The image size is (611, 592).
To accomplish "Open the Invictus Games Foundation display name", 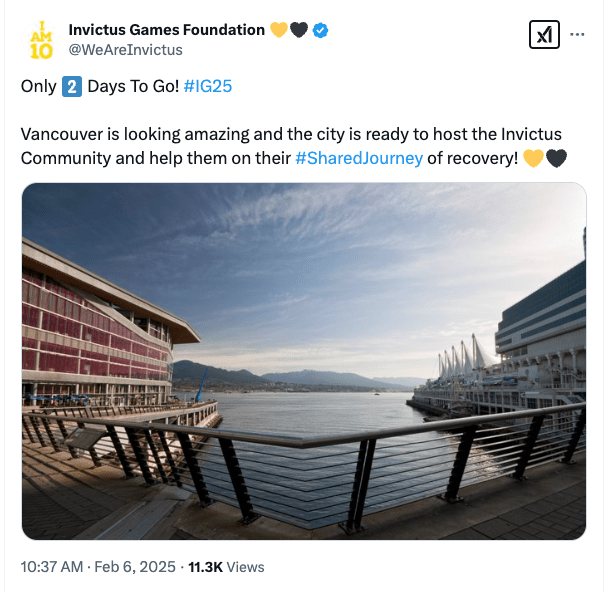I will tap(166, 30).
